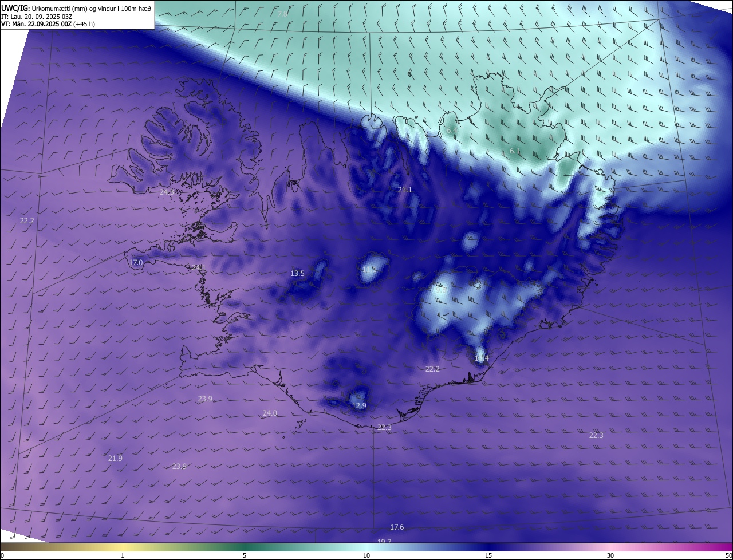The width and height of the screenshot is (733, 560).
Task: Click the 24.0 value on the map
Action: [270, 413]
